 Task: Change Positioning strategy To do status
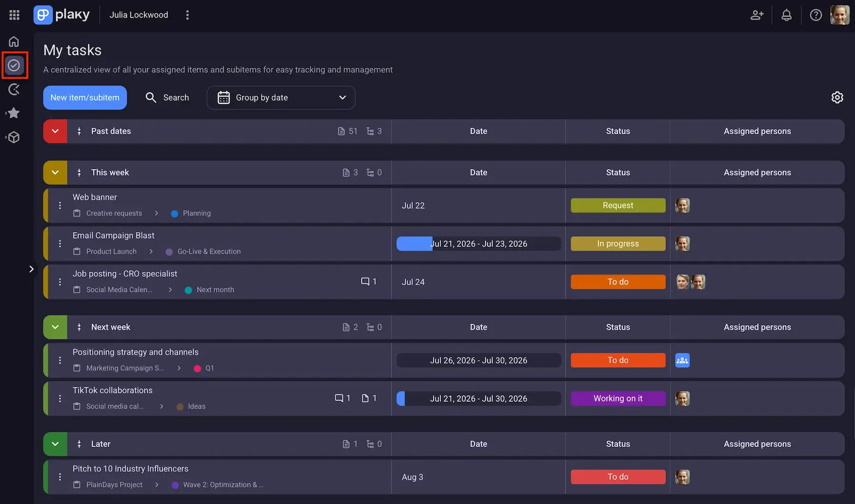(618, 360)
